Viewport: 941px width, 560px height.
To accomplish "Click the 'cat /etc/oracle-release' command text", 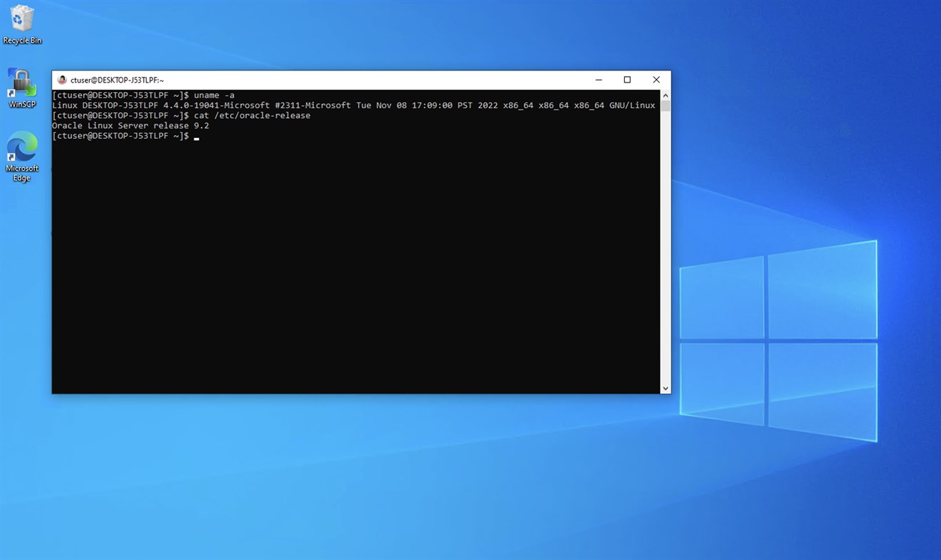I will click(x=252, y=115).
